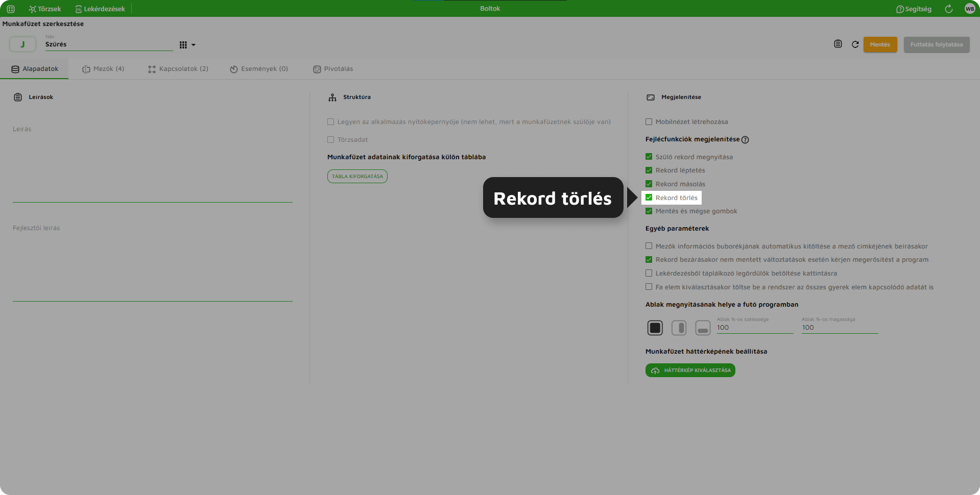Switch to the Alapadatok tab
Screen dimensions: 980x495
tap(34, 69)
